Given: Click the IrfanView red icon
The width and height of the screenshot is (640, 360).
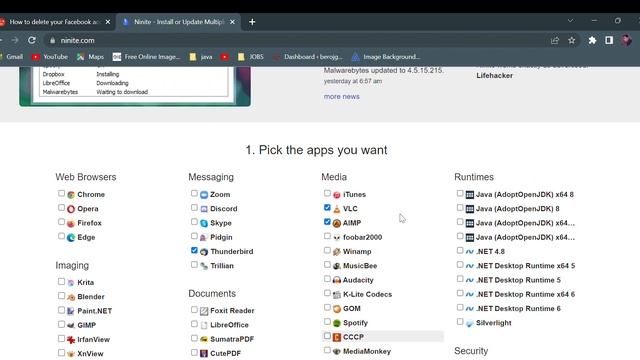Looking at the screenshot, I should click(x=71, y=340).
